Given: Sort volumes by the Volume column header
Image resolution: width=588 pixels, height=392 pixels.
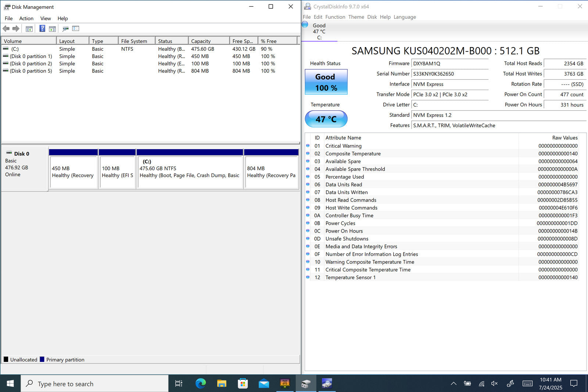Looking at the screenshot, I should pos(29,41).
